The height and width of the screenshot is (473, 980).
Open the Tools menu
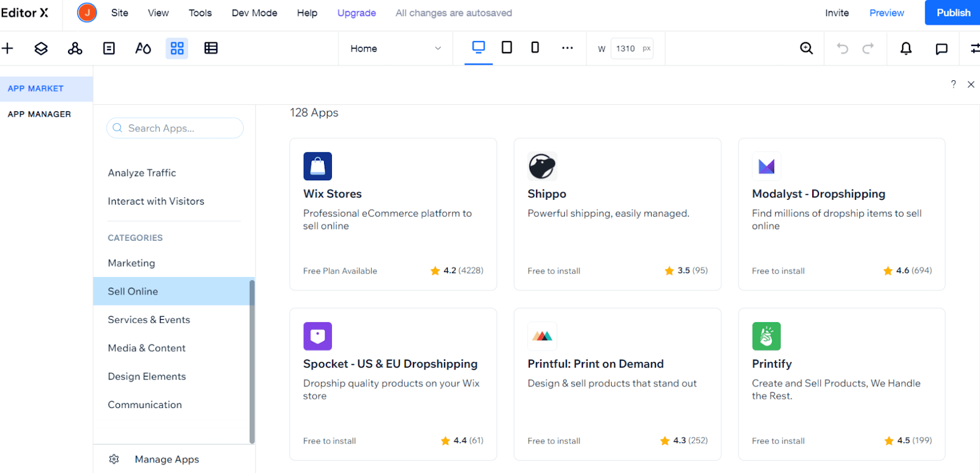(200, 13)
